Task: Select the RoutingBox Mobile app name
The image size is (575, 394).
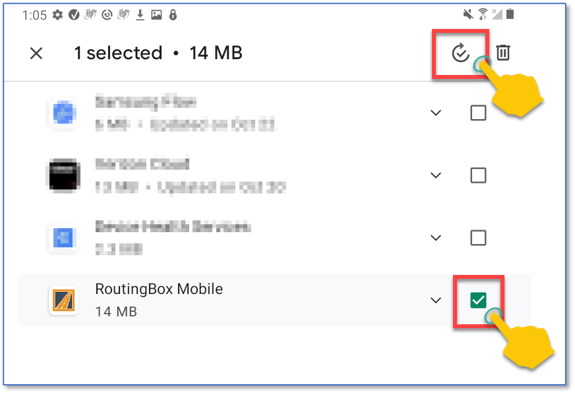Action: coord(159,289)
